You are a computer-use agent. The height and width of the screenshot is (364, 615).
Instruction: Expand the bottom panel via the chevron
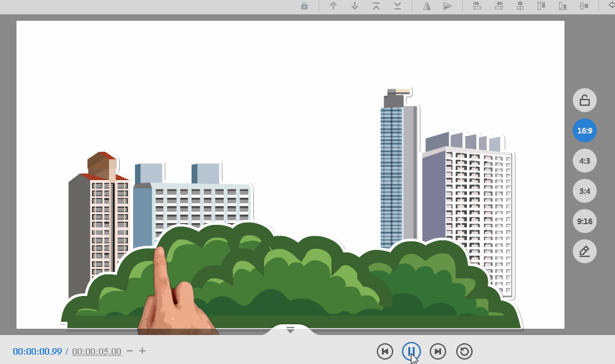(x=290, y=329)
